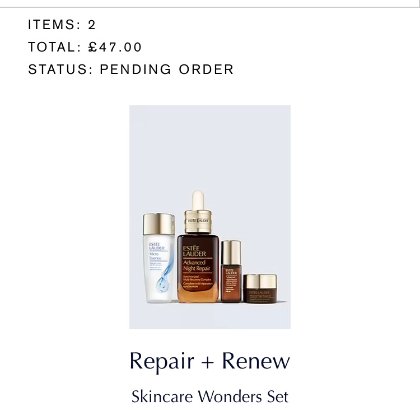Click the white Micro Essence bottle
This screenshot has height=420, width=420.
[x=159, y=258]
